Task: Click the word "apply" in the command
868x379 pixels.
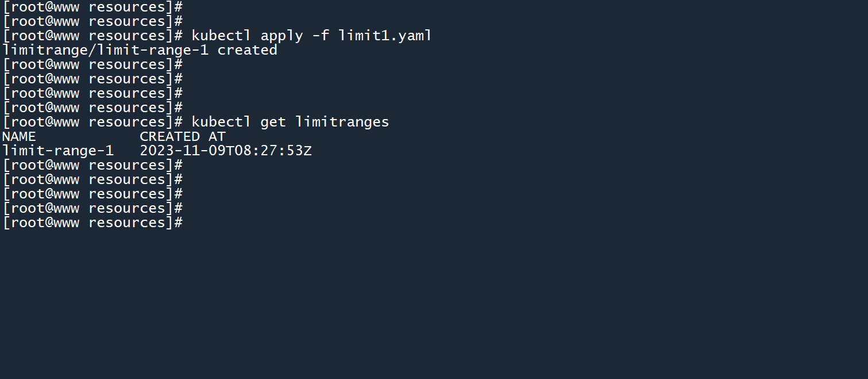Action: tap(281, 36)
